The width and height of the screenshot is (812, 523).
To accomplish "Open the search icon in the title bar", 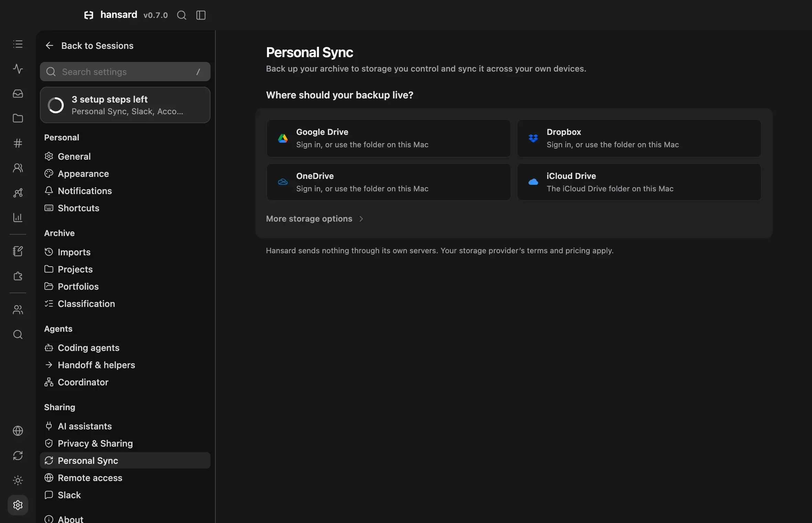I will tap(181, 15).
